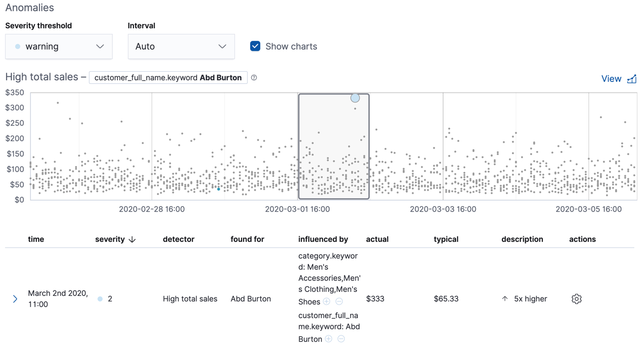Uncheck the Show charts checkbox
This screenshot has height=349, width=644.
(255, 45)
